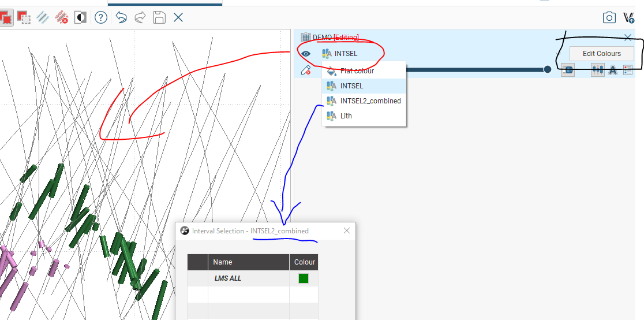Toggle visibility eye icon for DEMO
This screenshot has height=320, width=644.
[306, 54]
